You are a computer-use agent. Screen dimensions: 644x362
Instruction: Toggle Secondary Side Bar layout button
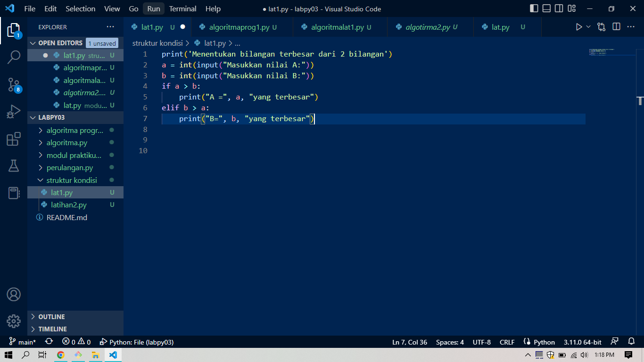pos(559,8)
